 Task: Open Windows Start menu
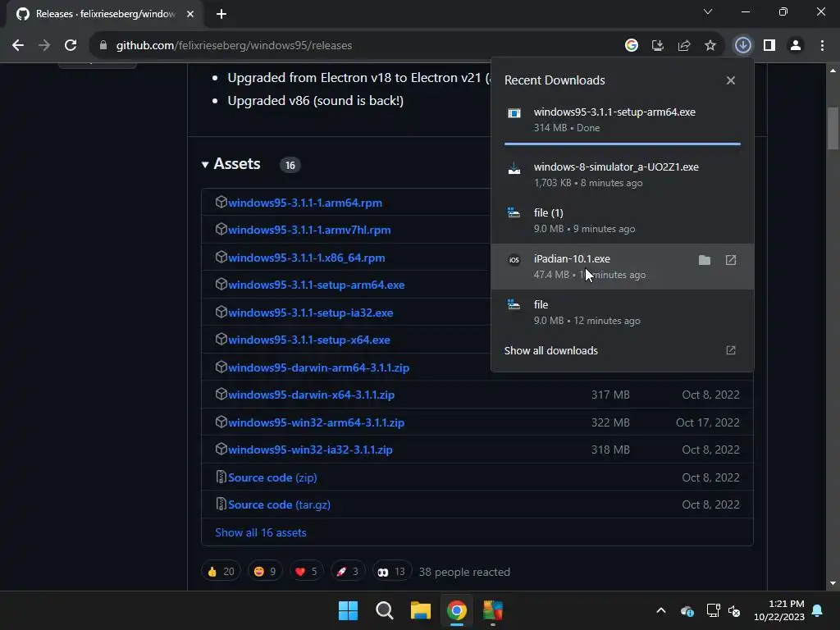coord(348,610)
